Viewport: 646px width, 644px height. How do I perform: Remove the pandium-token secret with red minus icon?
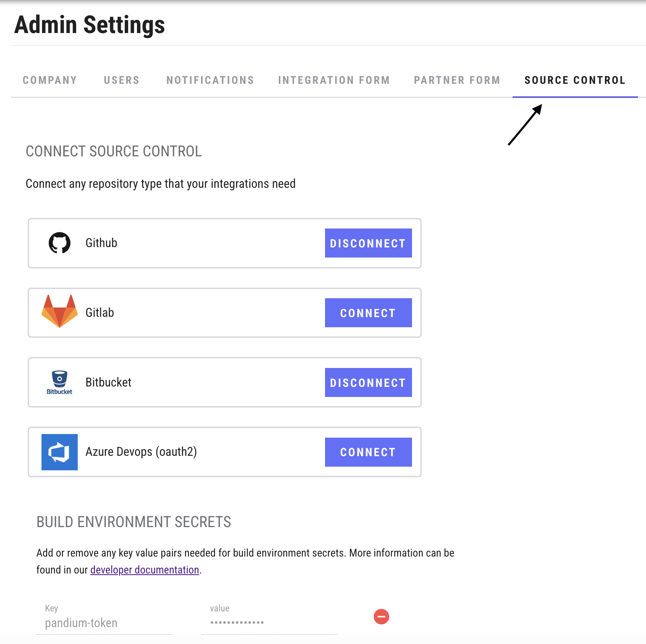381,617
